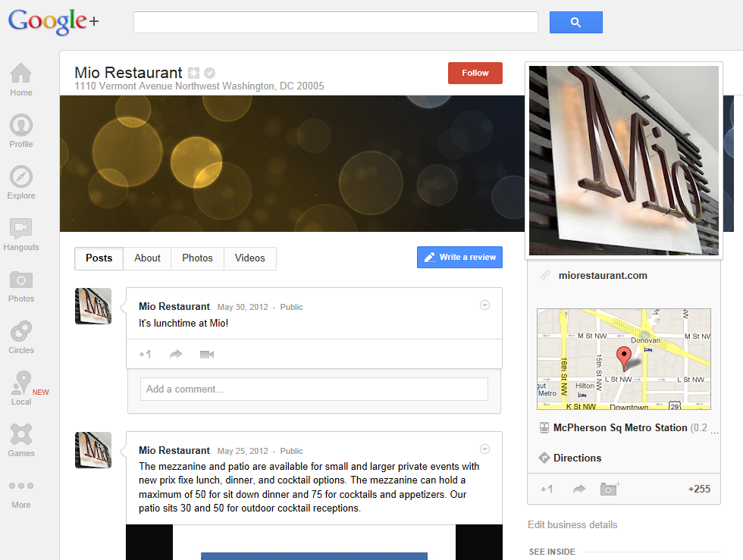Open post options dropdown on May 25 post
743x560 pixels.
pyautogui.click(x=484, y=449)
